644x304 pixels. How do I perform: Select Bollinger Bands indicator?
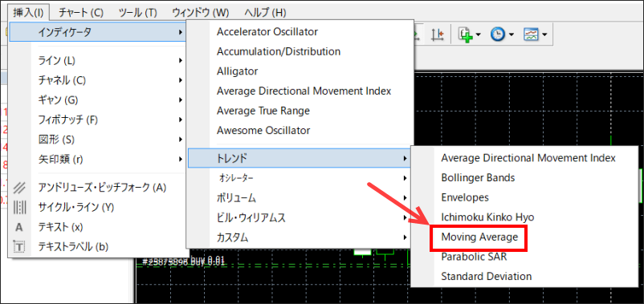click(478, 177)
